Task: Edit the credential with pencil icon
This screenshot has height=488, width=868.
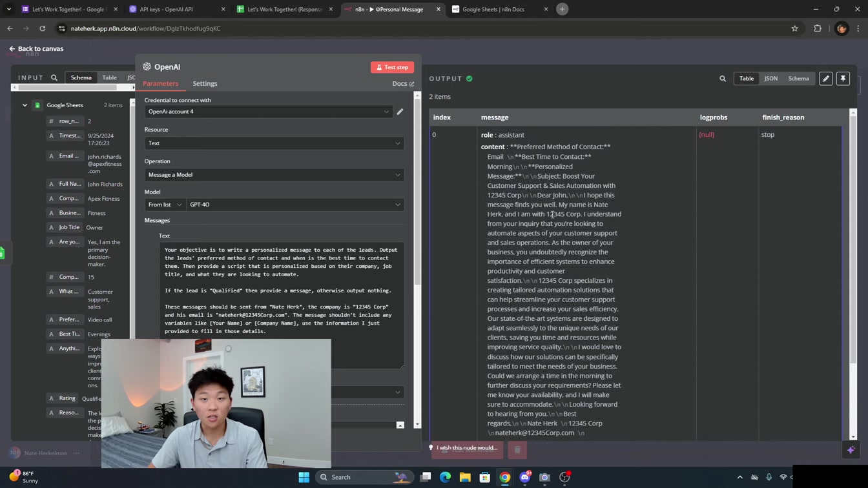Action: click(400, 112)
